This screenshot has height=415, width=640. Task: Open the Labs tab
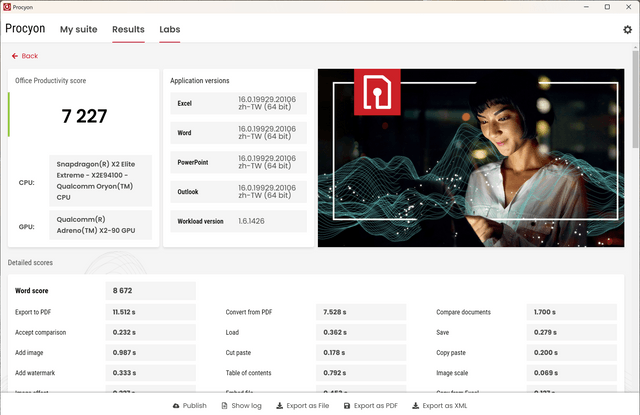[x=170, y=29]
